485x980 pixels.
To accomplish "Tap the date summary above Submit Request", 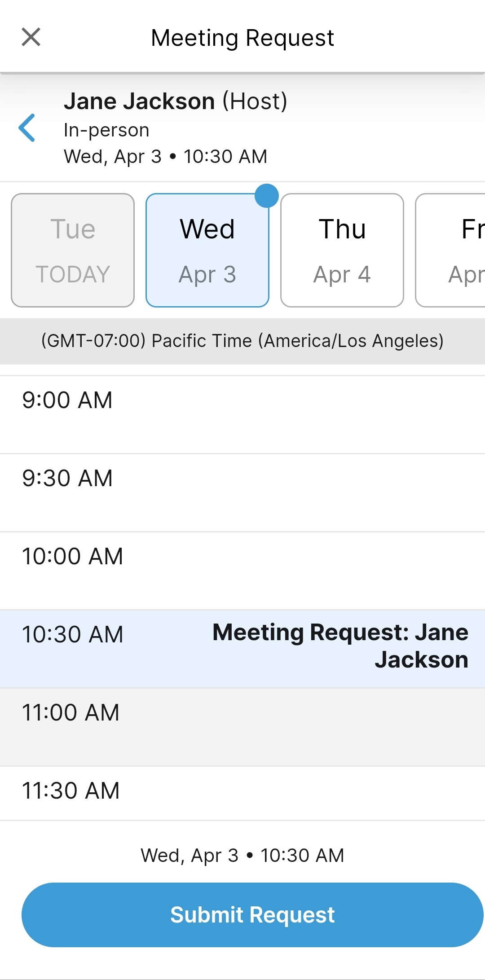I will coord(242,856).
